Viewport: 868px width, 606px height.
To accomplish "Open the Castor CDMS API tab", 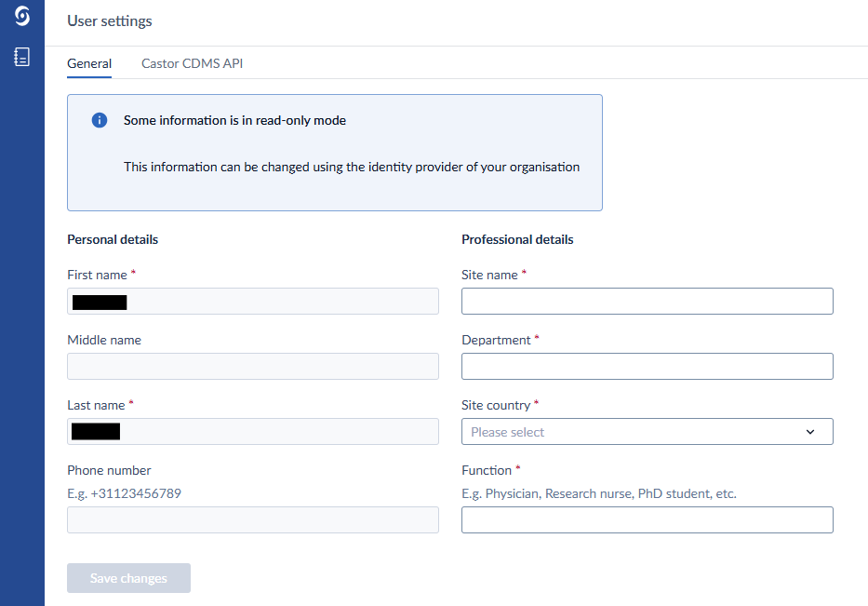I will (x=192, y=64).
